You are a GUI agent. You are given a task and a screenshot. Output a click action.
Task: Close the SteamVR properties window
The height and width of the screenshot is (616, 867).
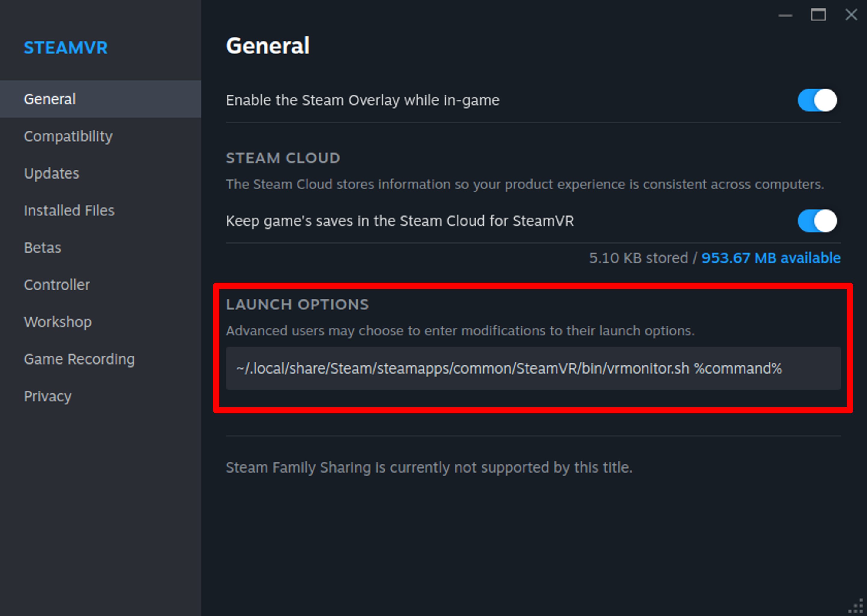point(851,15)
